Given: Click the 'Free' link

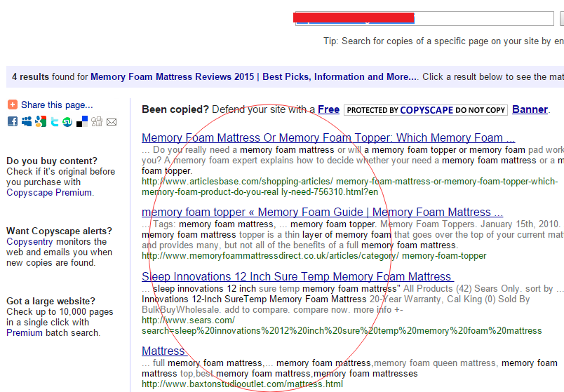Looking at the screenshot, I should click(x=328, y=109).
